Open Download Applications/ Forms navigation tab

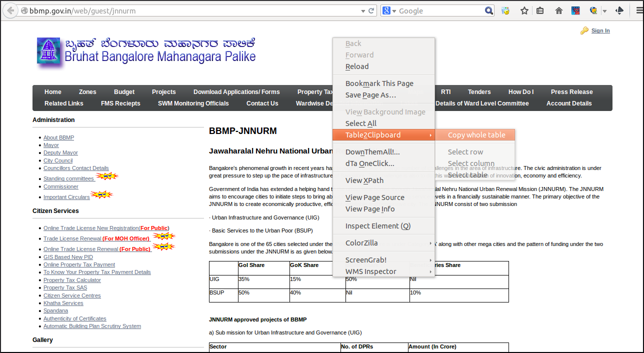[236, 92]
